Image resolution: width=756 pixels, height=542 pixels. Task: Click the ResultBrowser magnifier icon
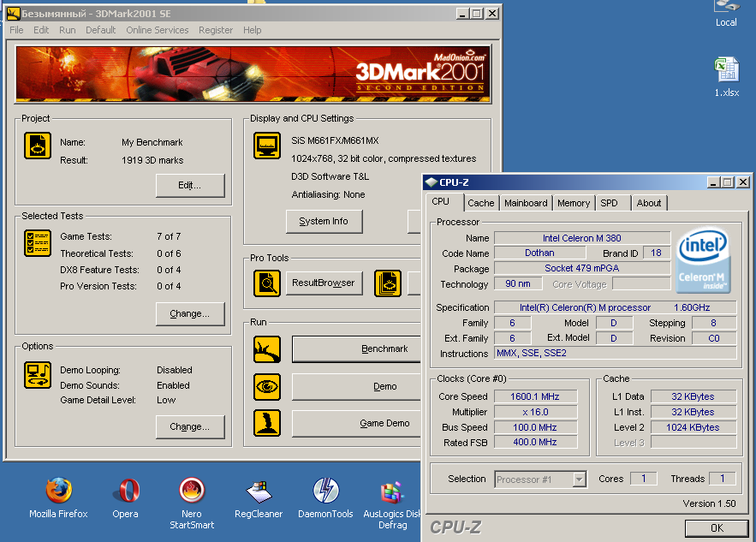[267, 283]
